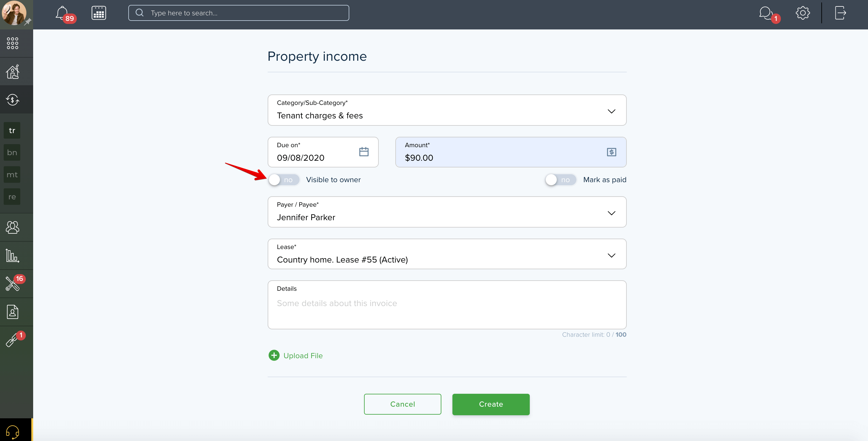Open the settings gear icon

(803, 13)
